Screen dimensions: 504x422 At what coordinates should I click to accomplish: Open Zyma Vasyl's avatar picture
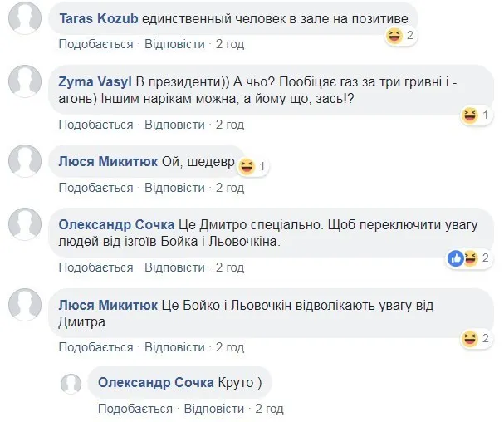[x=25, y=81]
